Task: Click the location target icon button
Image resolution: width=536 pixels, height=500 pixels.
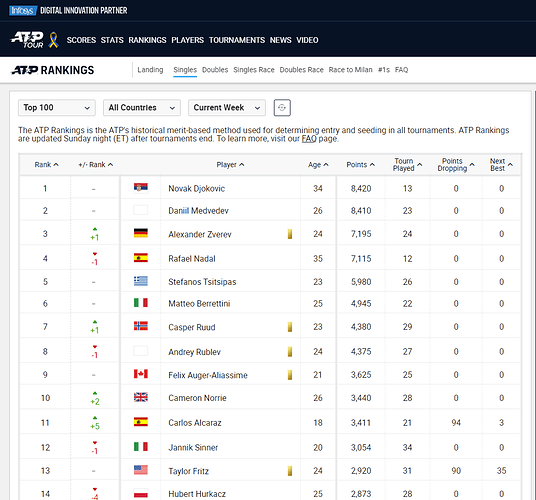Action: click(x=282, y=108)
